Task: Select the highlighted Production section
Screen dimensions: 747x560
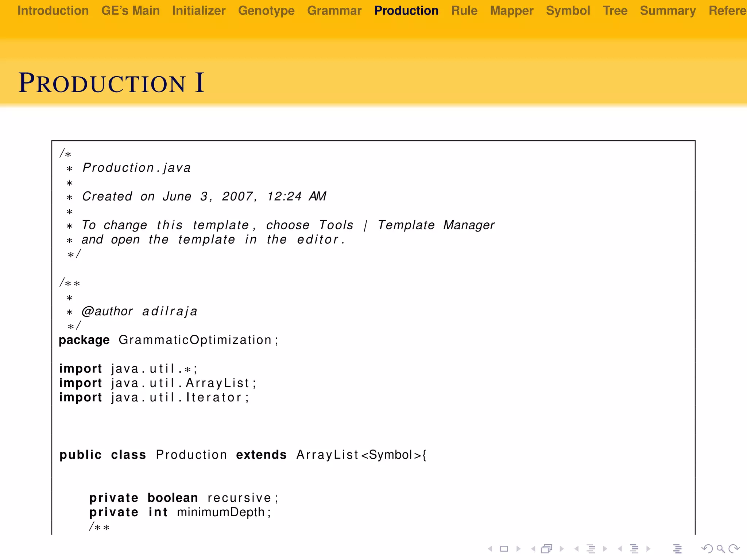Action: [406, 11]
